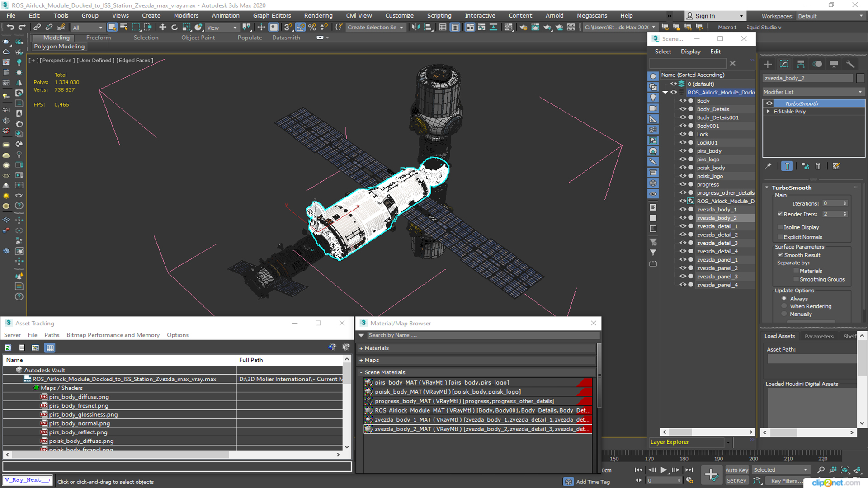Play the animation
868x488 pixels.
663,470
